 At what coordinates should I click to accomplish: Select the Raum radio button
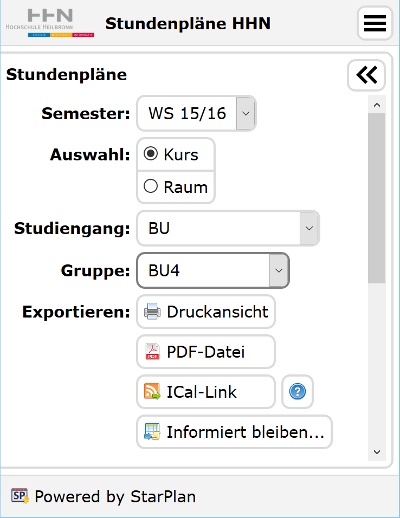coord(151,186)
